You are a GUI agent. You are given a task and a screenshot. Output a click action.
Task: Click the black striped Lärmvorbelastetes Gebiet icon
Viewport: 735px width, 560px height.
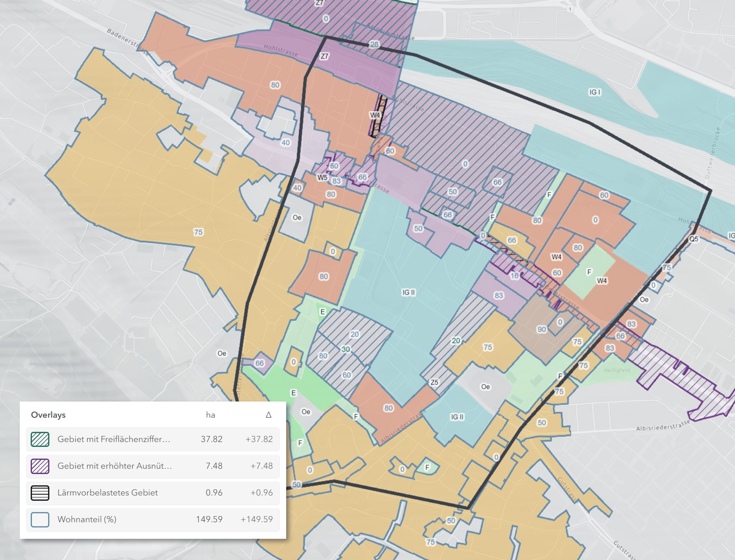tap(40, 493)
